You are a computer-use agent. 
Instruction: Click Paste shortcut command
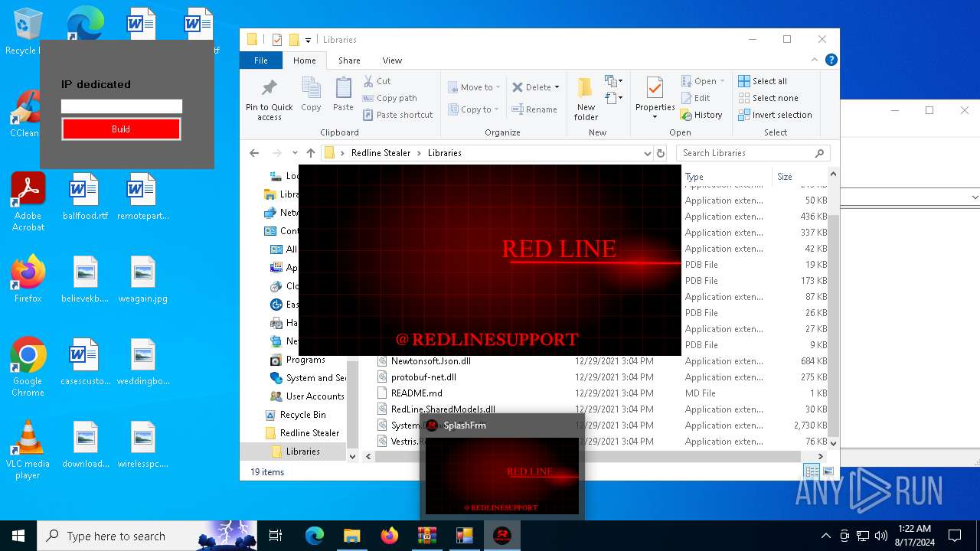click(397, 115)
